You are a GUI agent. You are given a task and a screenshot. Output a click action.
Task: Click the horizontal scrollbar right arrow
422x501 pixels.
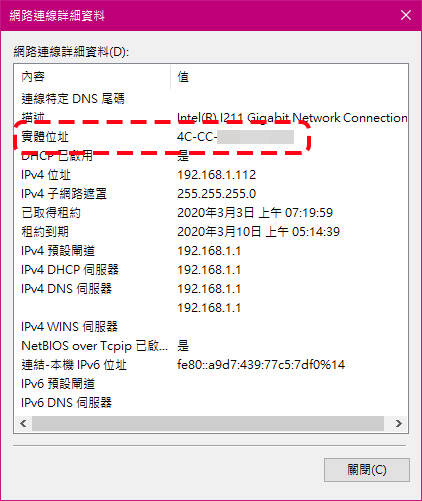click(x=399, y=423)
